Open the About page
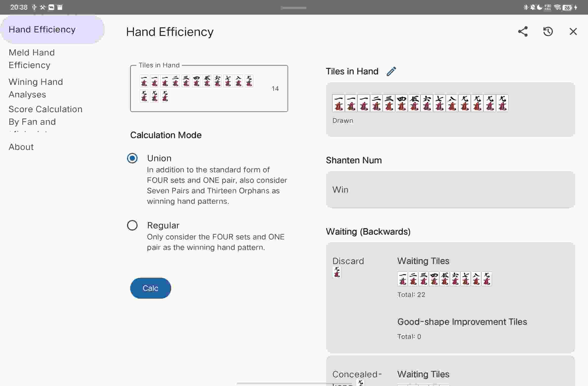 (21, 147)
